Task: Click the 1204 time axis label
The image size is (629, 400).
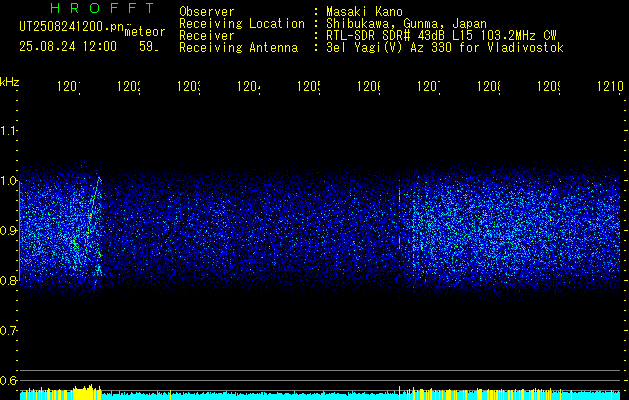Action: click(x=249, y=87)
